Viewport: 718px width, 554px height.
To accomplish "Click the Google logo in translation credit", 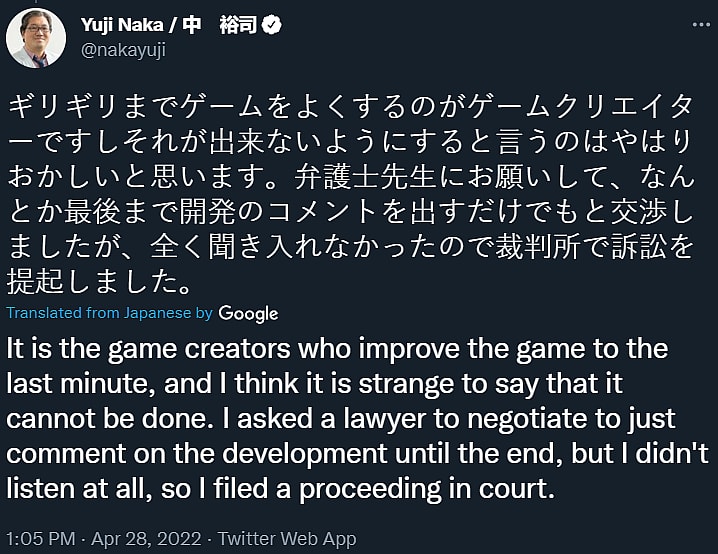I will (x=248, y=313).
